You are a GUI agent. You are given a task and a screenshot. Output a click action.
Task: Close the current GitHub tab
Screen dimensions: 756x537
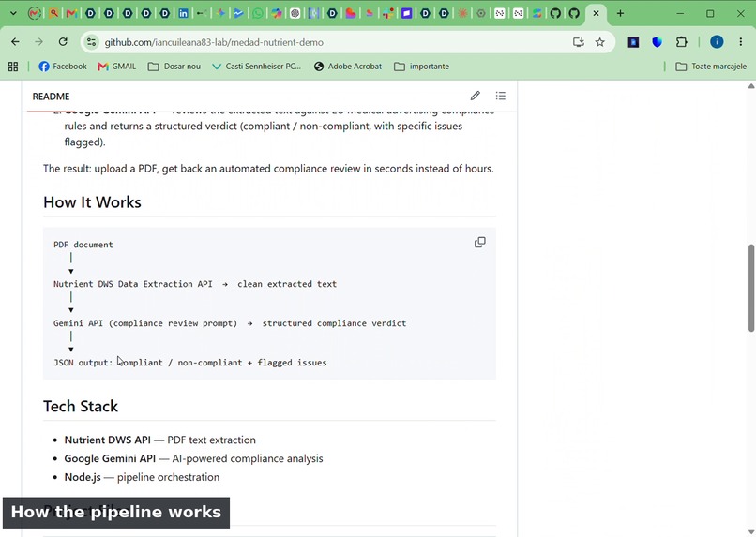596,13
